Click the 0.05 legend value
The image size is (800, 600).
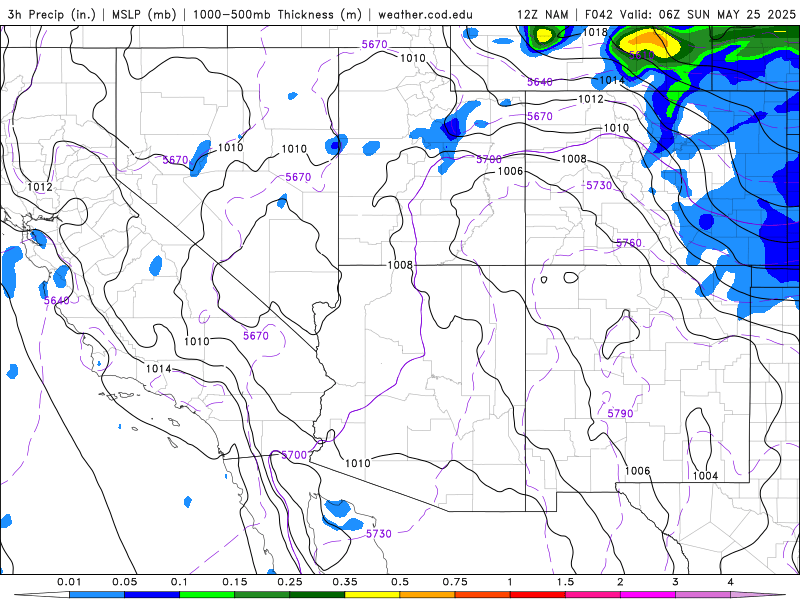click(124, 582)
